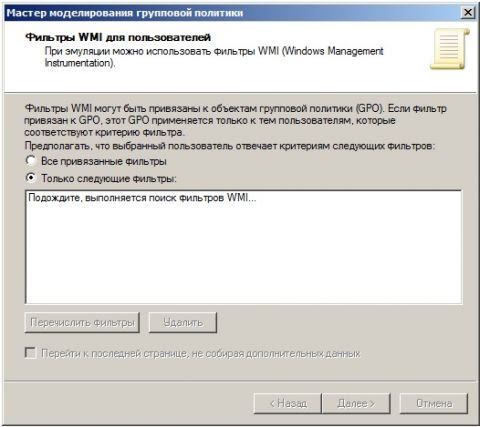Click the 'Предполагать, что выбранный пользователь' instruction line
The width and height of the screenshot is (480, 427).
pyautogui.click(x=230, y=146)
